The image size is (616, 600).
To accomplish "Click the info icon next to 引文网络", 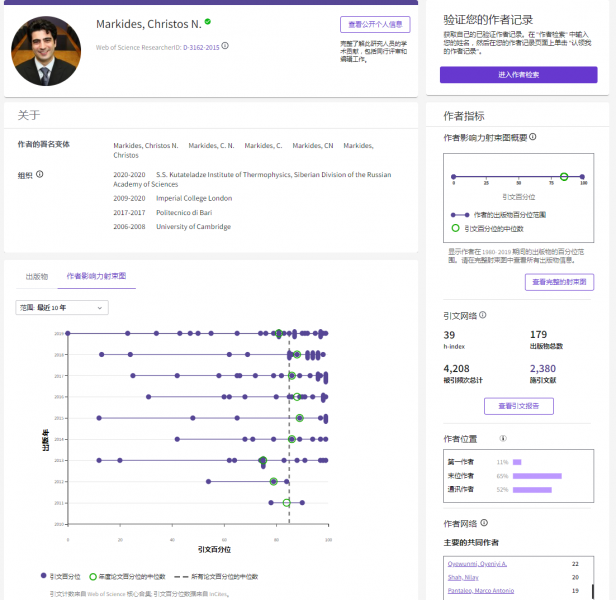I will 483,315.
